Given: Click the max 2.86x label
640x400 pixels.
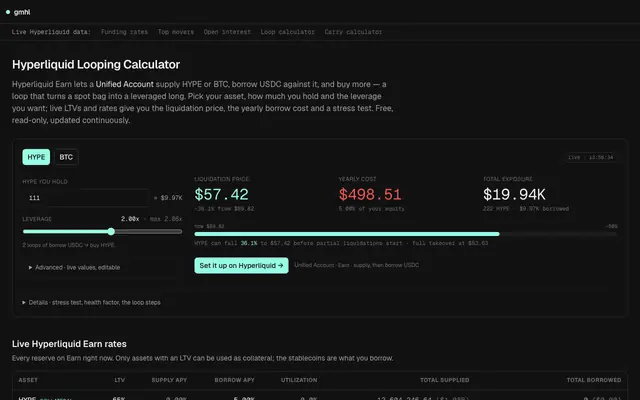Looking at the screenshot, I should pyautogui.click(x=166, y=219).
